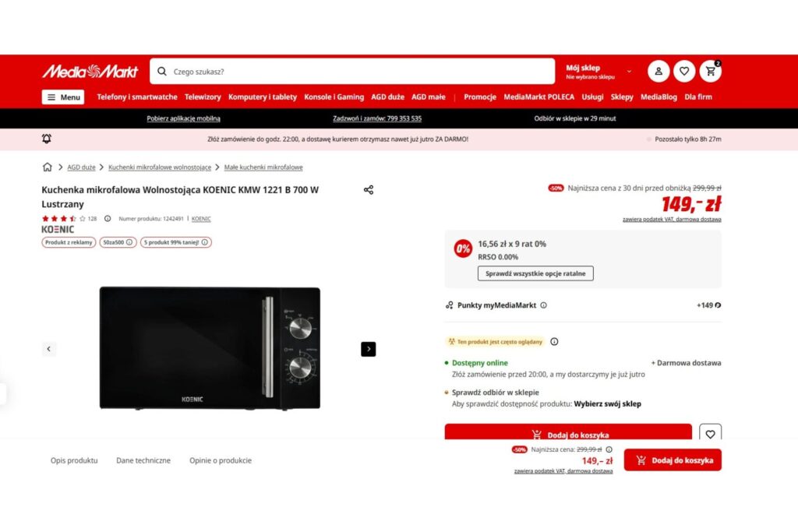Viewport: 798px width, 532px height.
Task: Click main Dodaj do koszyka button
Action: 568,432
